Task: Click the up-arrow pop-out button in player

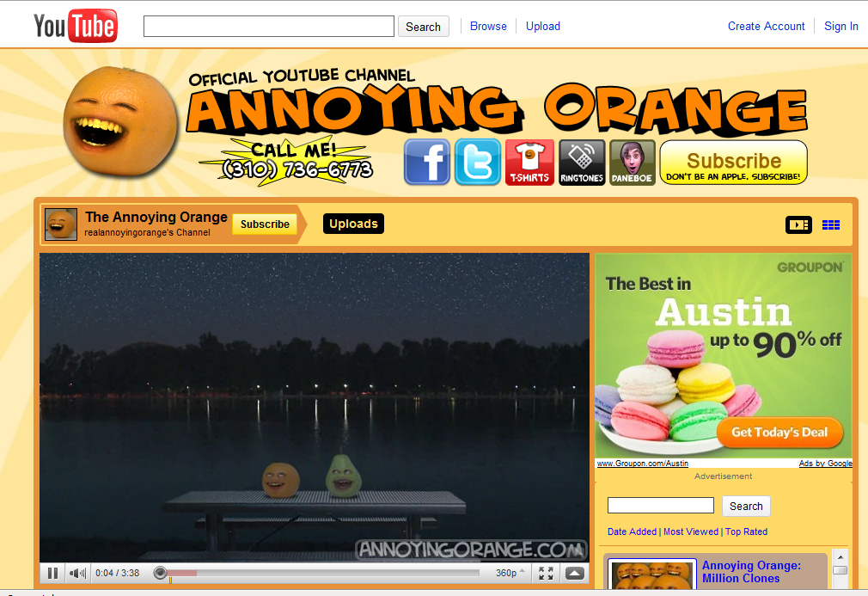Action: pos(575,573)
